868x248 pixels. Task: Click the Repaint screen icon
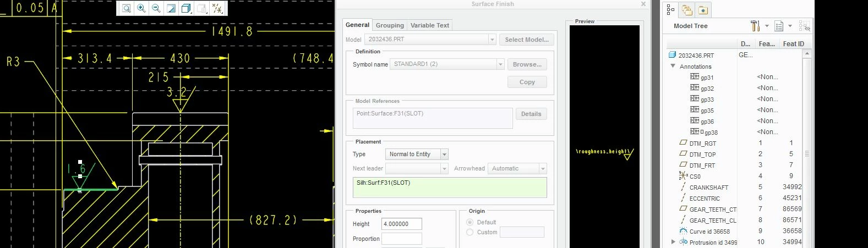pyautogui.click(x=171, y=8)
